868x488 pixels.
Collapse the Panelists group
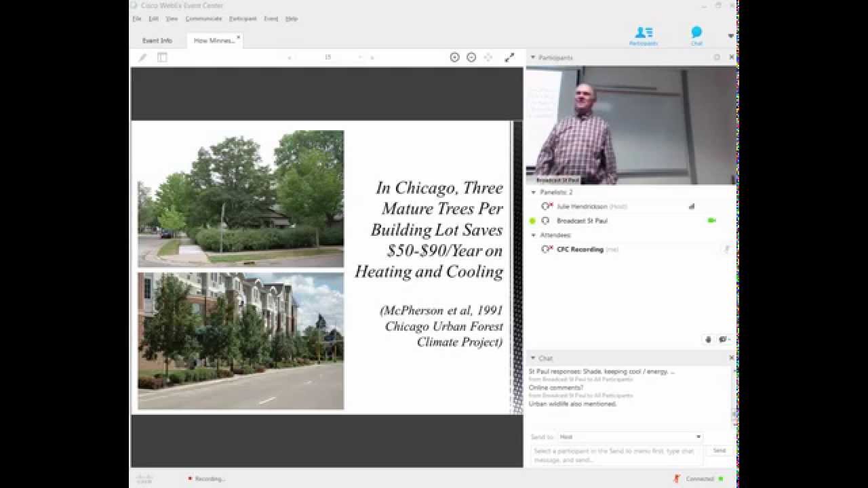click(533, 192)
